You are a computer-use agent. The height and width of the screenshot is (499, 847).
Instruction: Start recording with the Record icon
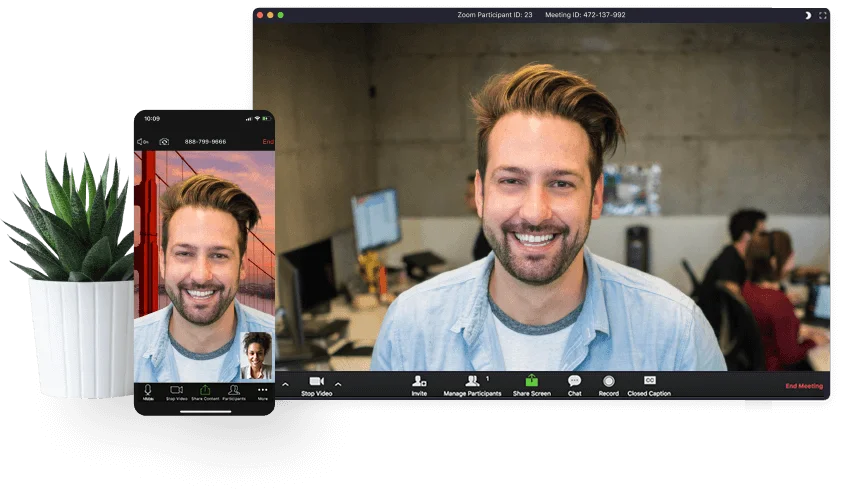[608, 382]
